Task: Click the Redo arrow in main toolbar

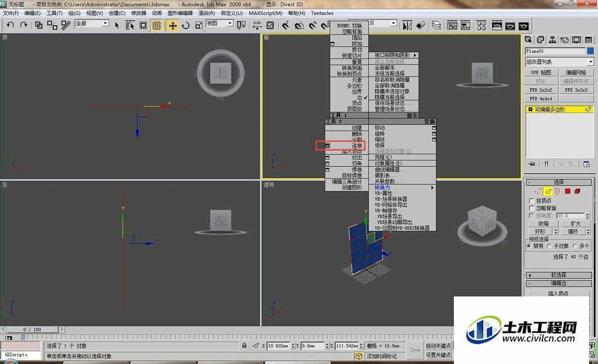Action: pyautogui.click(x=24, y=25)
